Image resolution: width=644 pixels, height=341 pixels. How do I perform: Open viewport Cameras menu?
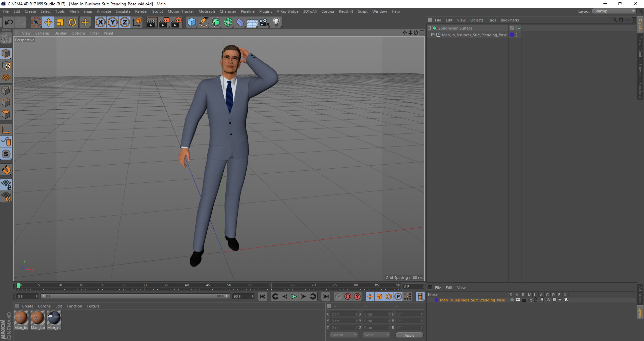click(42, 33)
